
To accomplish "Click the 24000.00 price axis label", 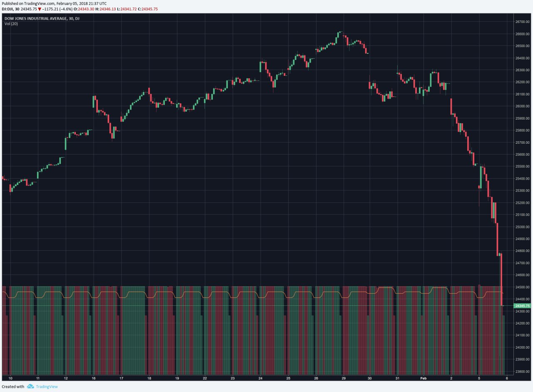I will 523,347.
